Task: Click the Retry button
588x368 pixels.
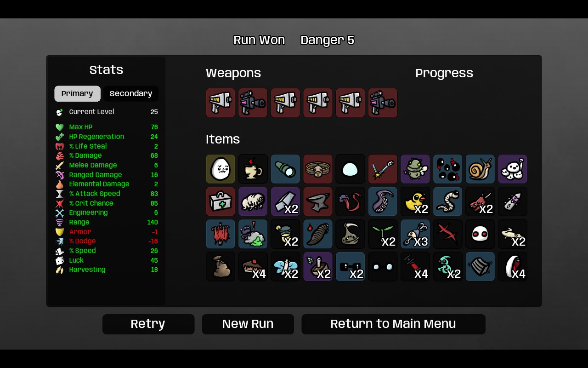Action: (x=148, y=324)
